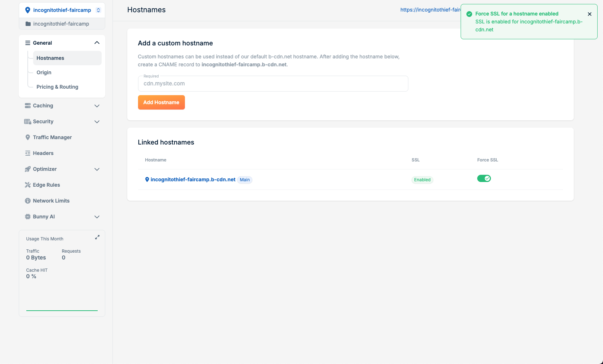The image size is (603, 364).
Task: Collapse the General section chevron
Action: [x=97, y=43]
